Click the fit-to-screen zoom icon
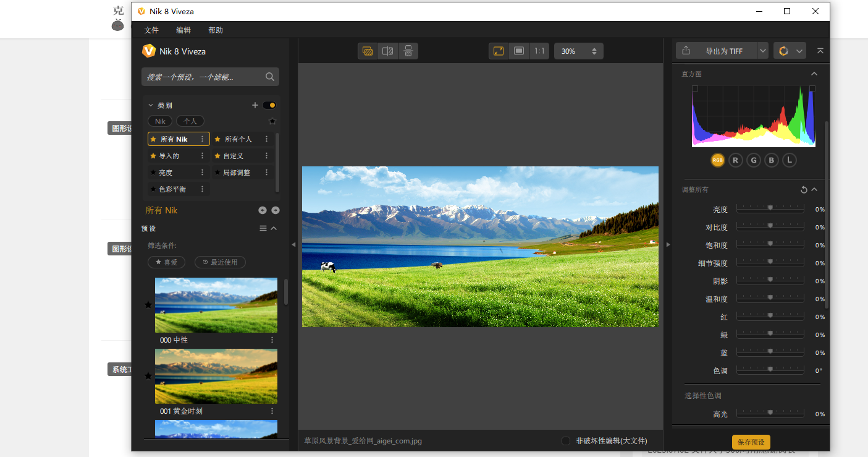Viewport: 868px width, 457px height. point(499,51)
